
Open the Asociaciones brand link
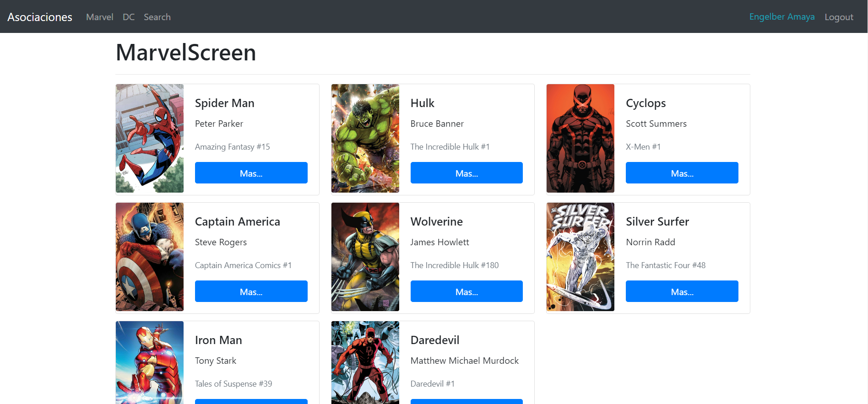pyautogui.click(x=40, y=17)
